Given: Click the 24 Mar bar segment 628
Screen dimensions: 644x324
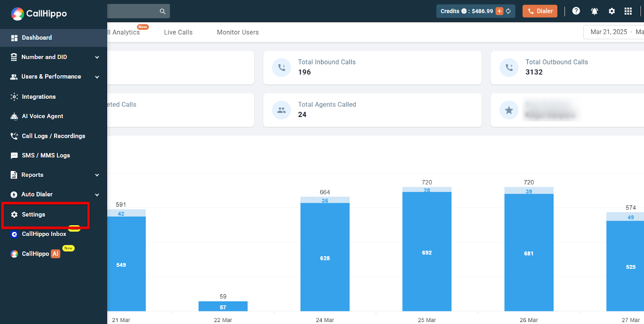Looking at the screenshot, I should click(x=325, y=257).
